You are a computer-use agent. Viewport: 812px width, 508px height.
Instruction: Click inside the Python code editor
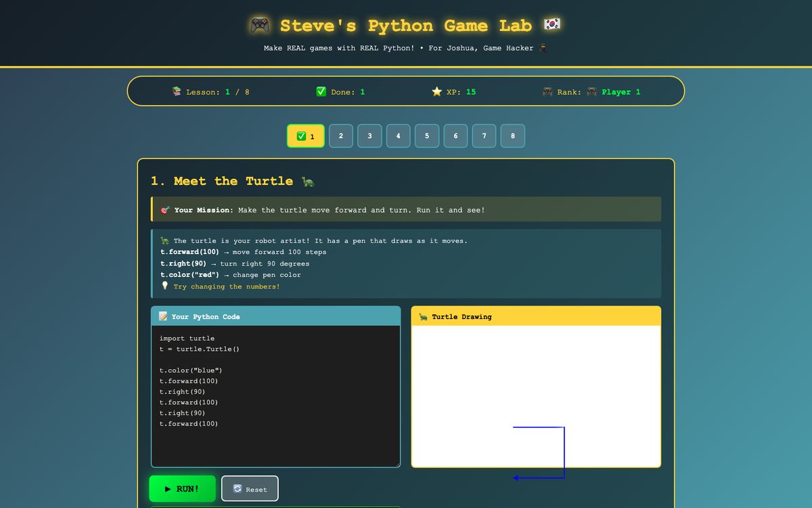click(276, 396)
